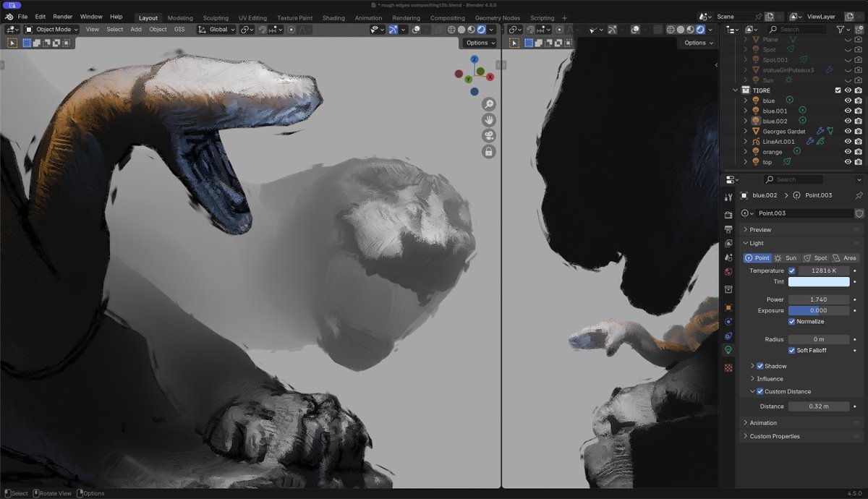Click the new scene icon next to Scene
Screen dimensions: 868x499
[x=770, y=17]
